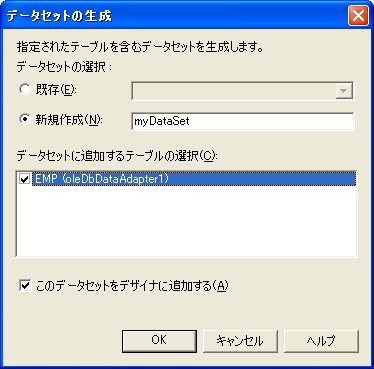Uncheck the EMP table checkbox
Image resolution: width=374 pixels, height=369 pixels.
click(x=25, y=179)
